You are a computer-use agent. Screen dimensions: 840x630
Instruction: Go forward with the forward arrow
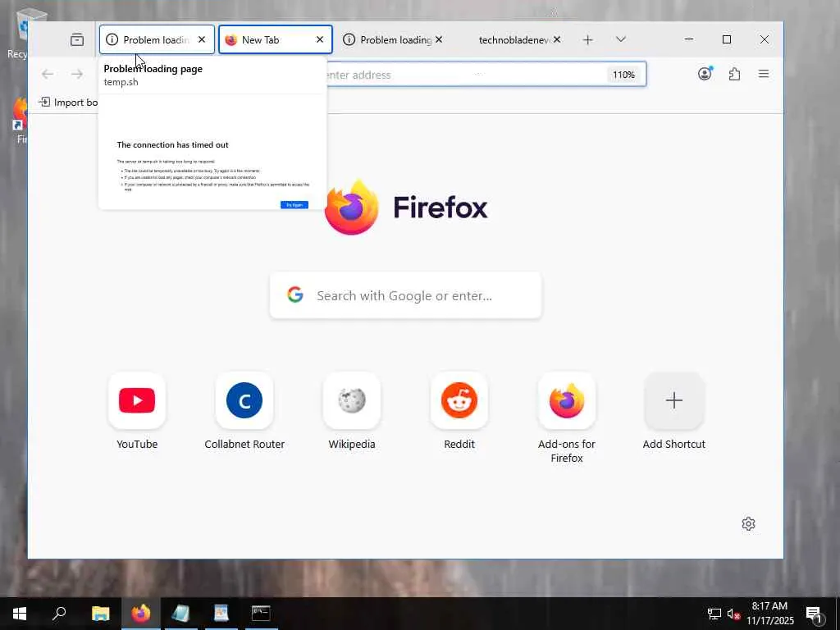77,75
